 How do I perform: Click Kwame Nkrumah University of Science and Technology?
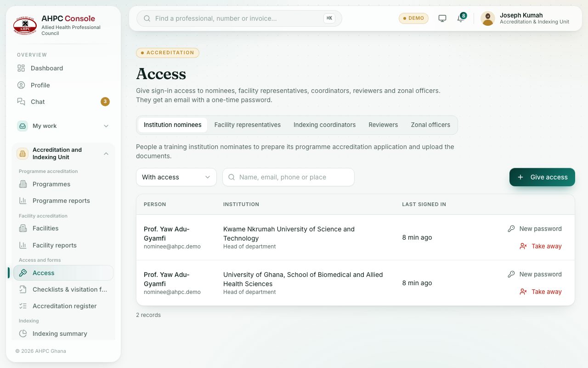point(289,234)
